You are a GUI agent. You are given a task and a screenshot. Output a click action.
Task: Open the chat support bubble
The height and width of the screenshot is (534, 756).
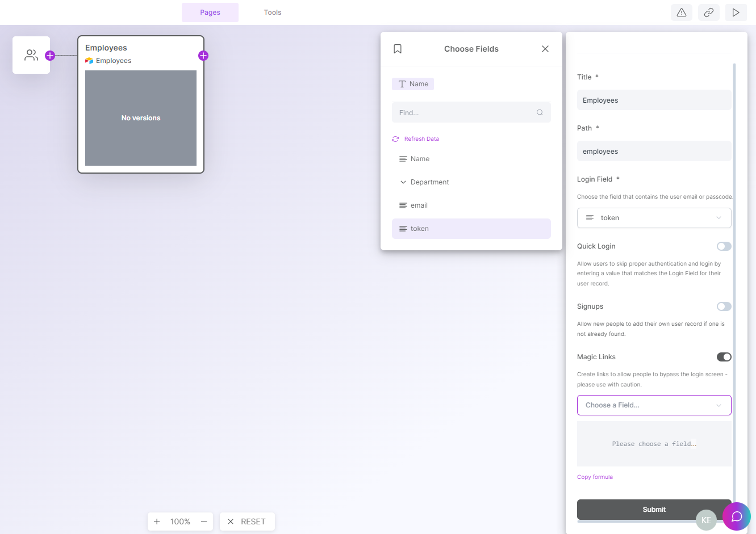(x=737, y=516)
